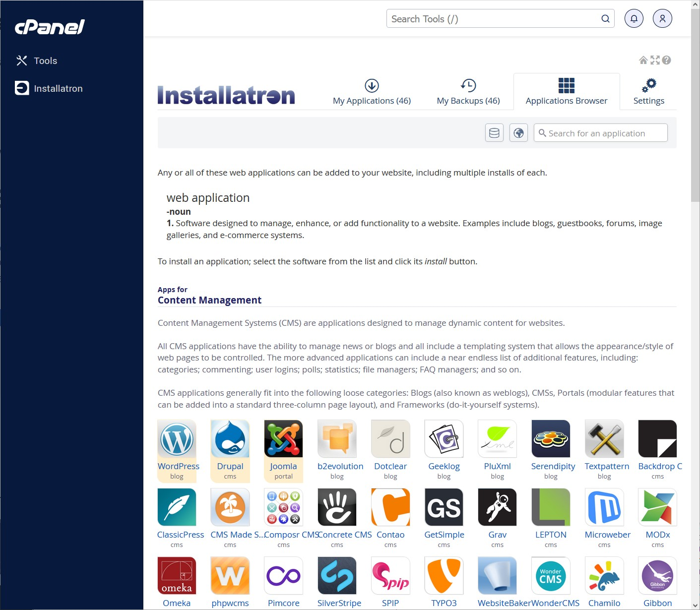Open the Serendipity blog icon

tap(551, 439)
